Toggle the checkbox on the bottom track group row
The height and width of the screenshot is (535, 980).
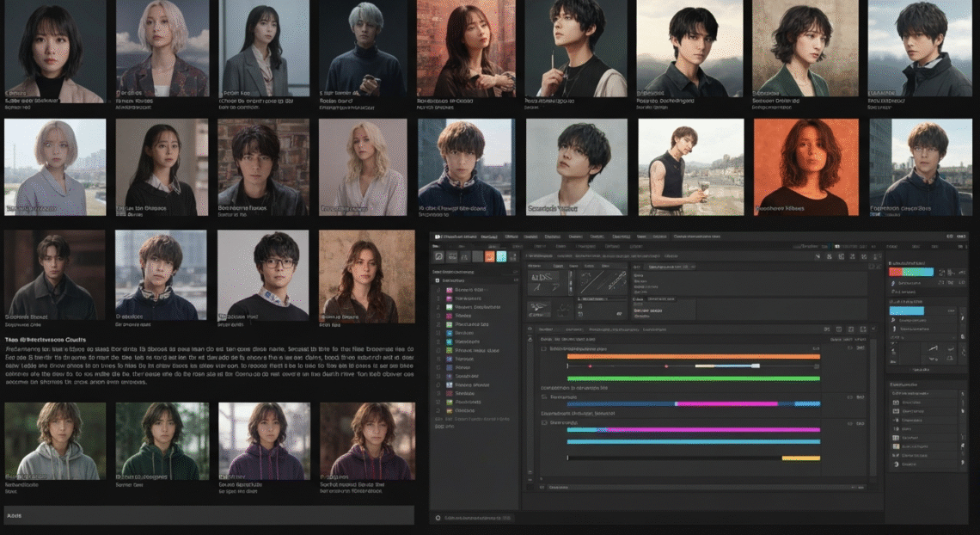click(x=543, y=423)
